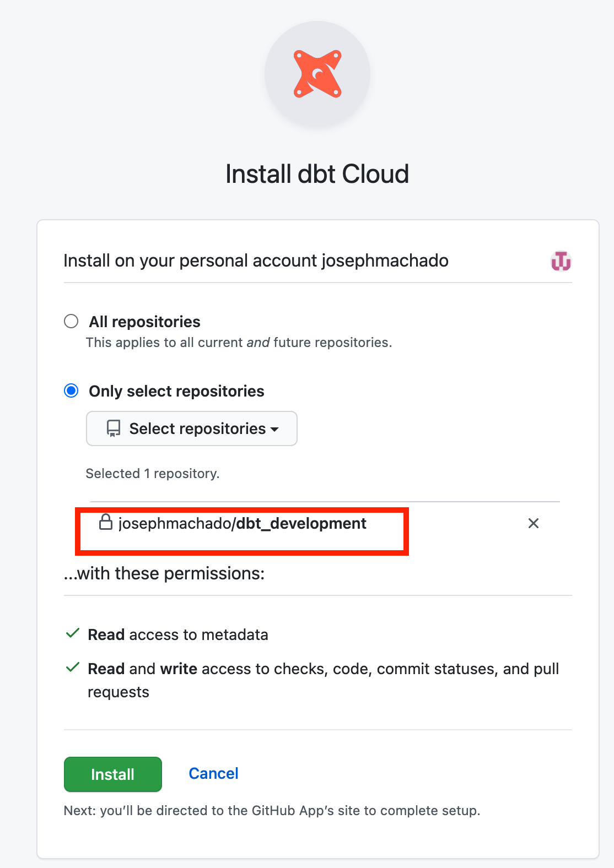Click the checkmark beside read and write permissions
This screenshot has width=614, height=868.
(72, 668)
